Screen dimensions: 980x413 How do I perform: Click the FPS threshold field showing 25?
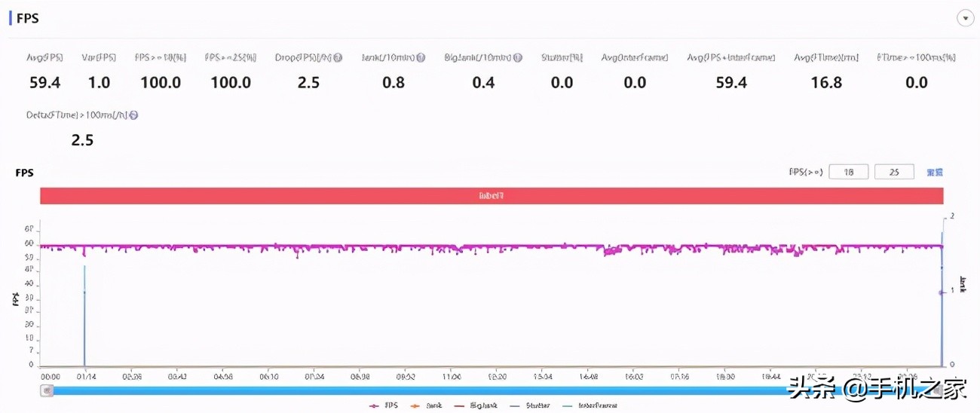coord(894,172)
